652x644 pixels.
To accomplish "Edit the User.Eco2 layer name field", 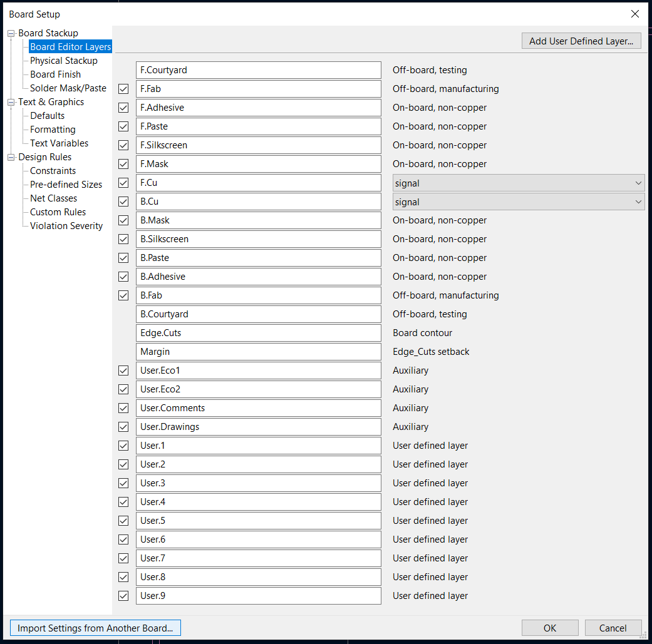I will click(258, 389).
